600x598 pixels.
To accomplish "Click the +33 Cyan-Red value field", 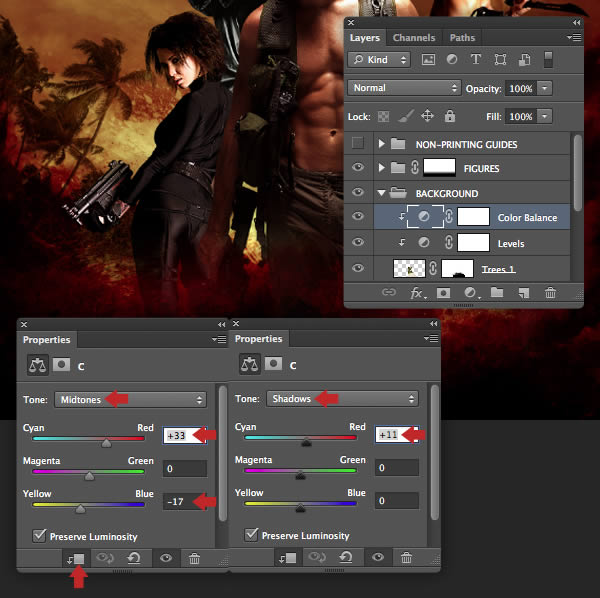I will 185,435.
